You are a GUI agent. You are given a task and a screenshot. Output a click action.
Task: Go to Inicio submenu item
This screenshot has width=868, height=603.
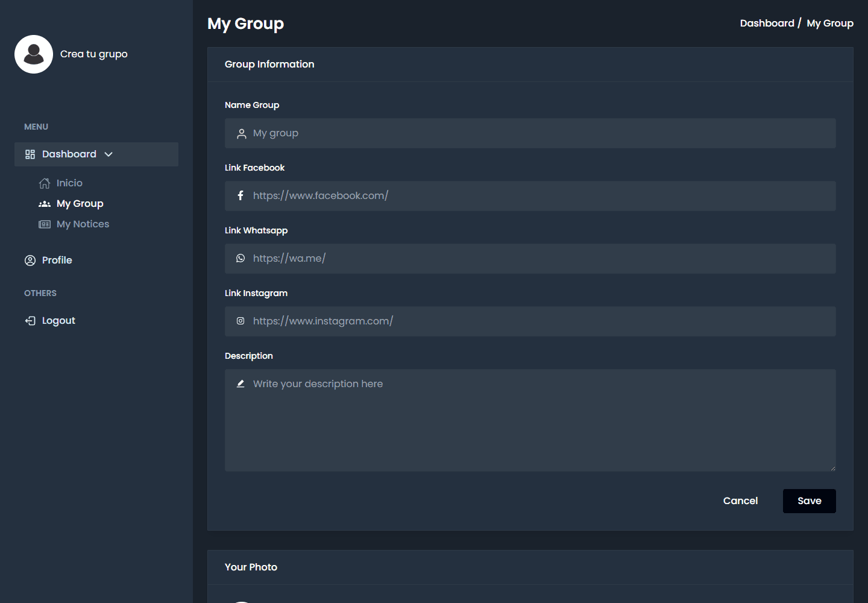[x=69, y=183]
